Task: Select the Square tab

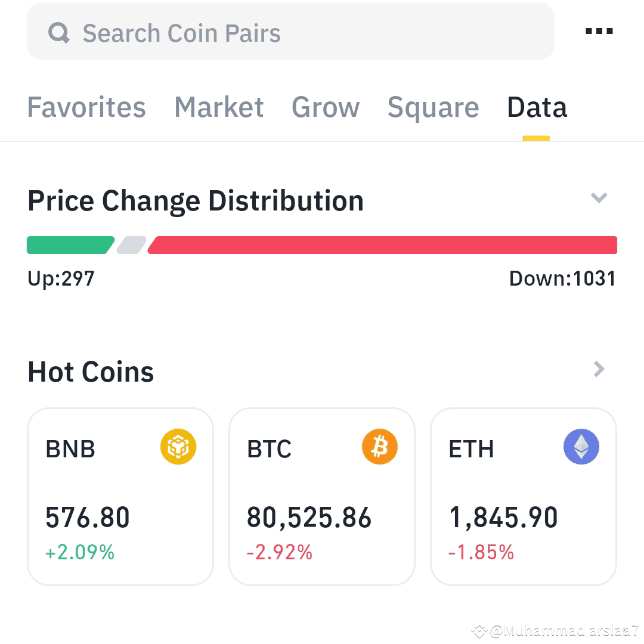Action: pos(434,107)
